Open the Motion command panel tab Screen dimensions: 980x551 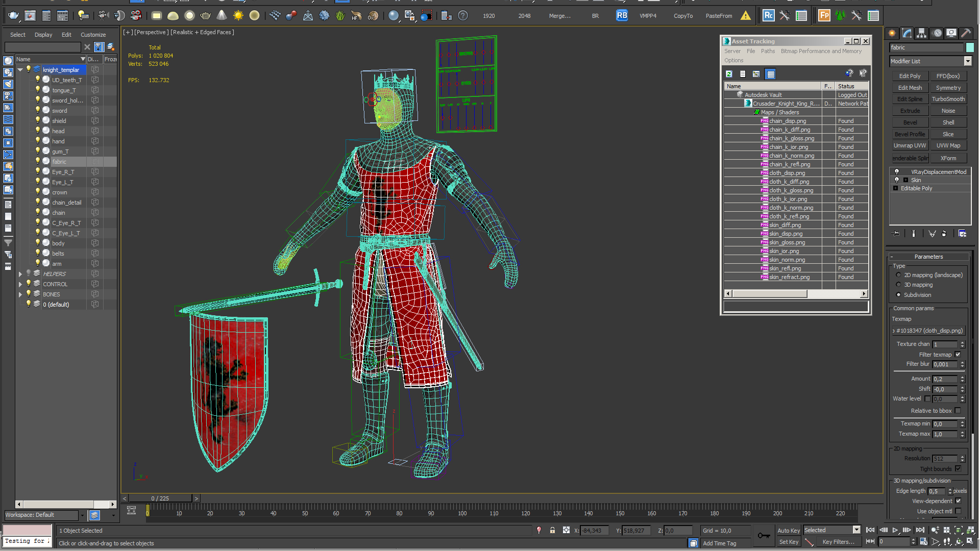pyautogui.click(x=937, y=33)
